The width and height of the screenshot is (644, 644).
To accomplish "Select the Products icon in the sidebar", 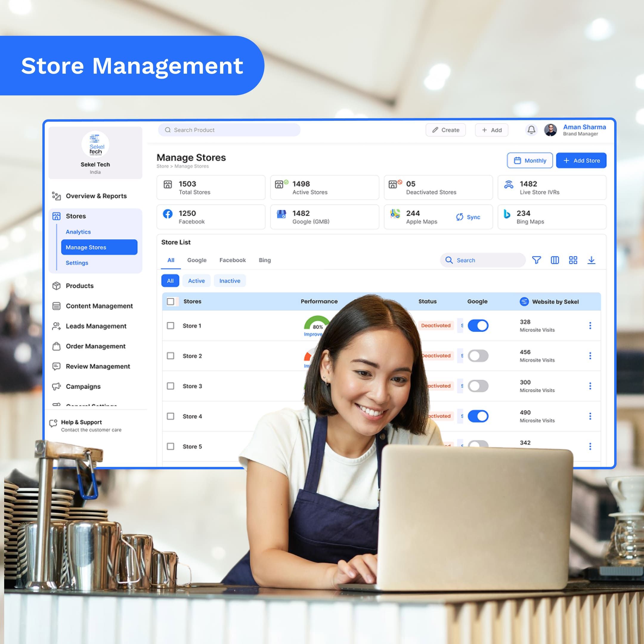I will 57,286.
